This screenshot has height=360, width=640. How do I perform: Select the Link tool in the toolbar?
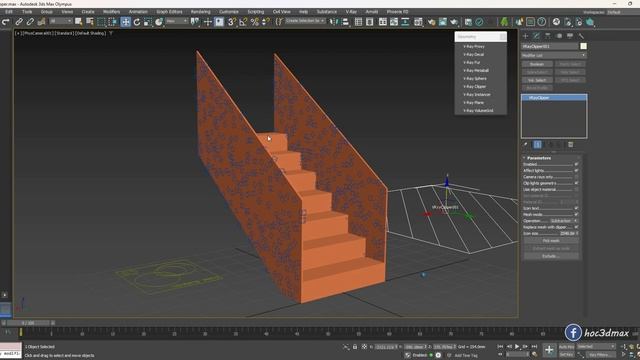(19, 22)
